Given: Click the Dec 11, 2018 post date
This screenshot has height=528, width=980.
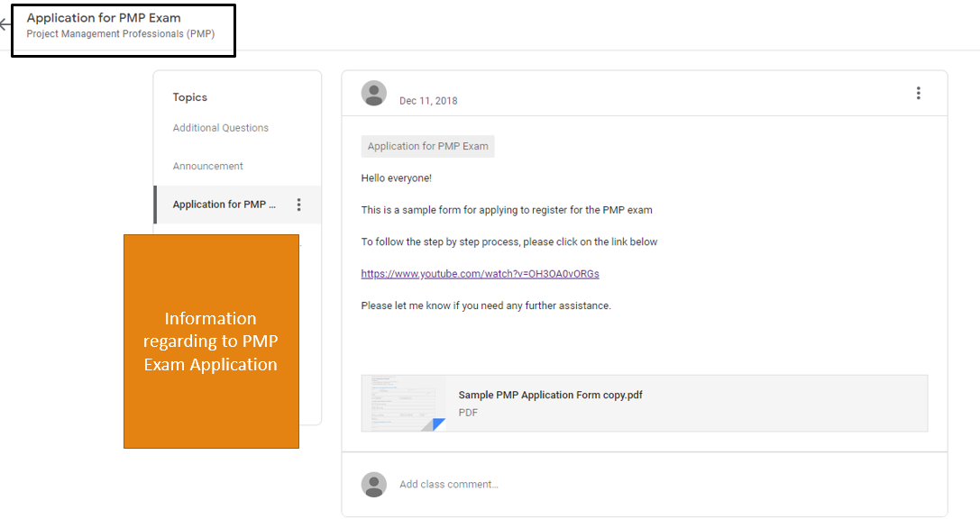Looking at the screenshot, I should point(428,101).
